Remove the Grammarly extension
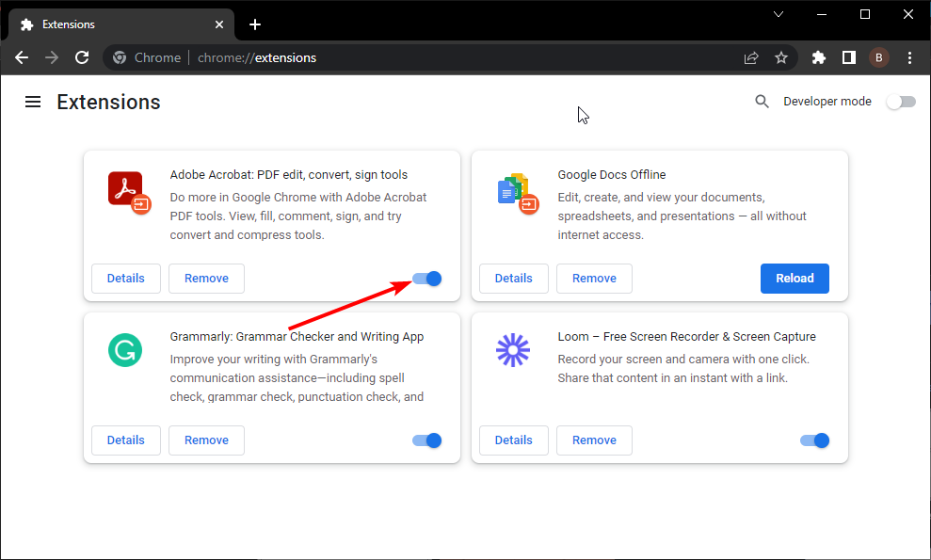Screen dimensions: 931x560 point(206,440)
